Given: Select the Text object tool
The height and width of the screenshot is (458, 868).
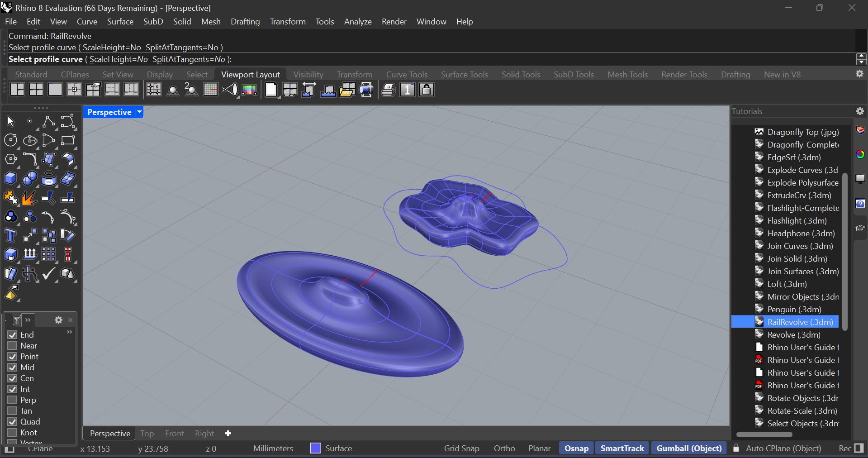Looking at the screenshot, I should [10, 235].
